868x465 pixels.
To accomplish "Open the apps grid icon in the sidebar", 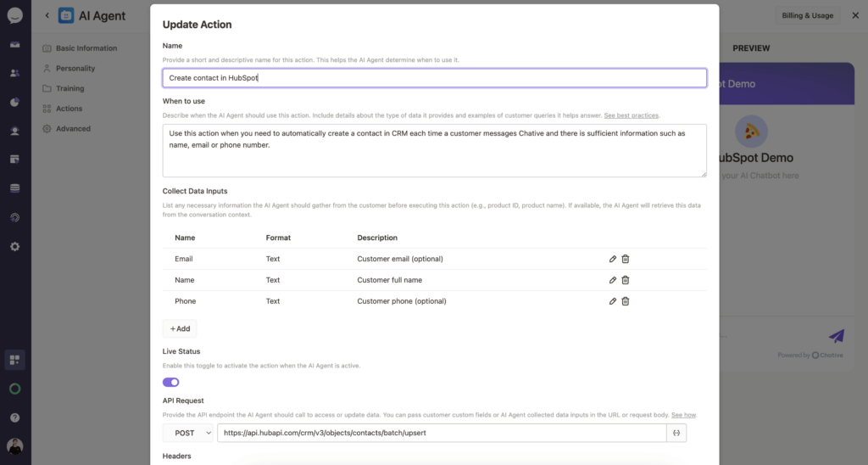I will click(x=15, y=361).
